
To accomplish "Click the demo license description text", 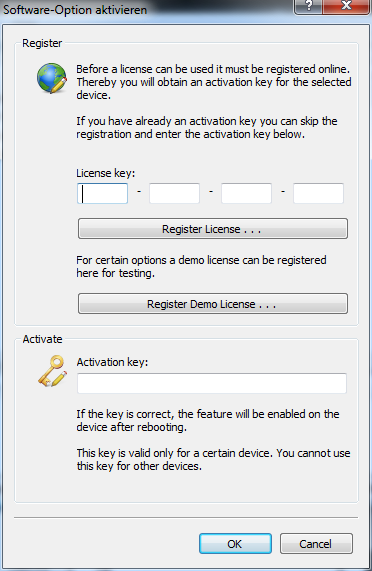I will click(x=201, y=267).
